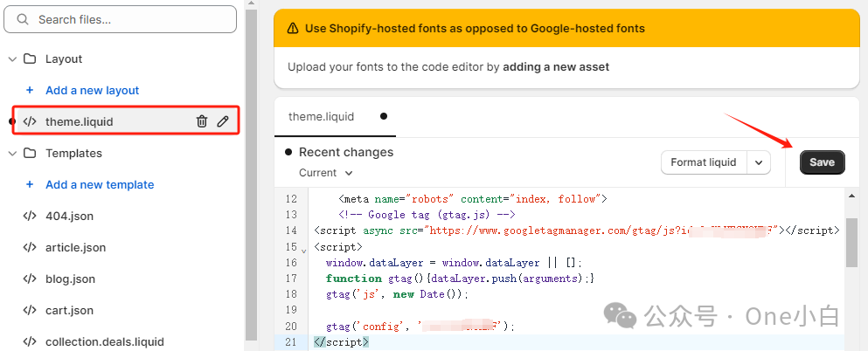868x351 pixels.
Task: Click the Save button
Action: tap(822, 162)
